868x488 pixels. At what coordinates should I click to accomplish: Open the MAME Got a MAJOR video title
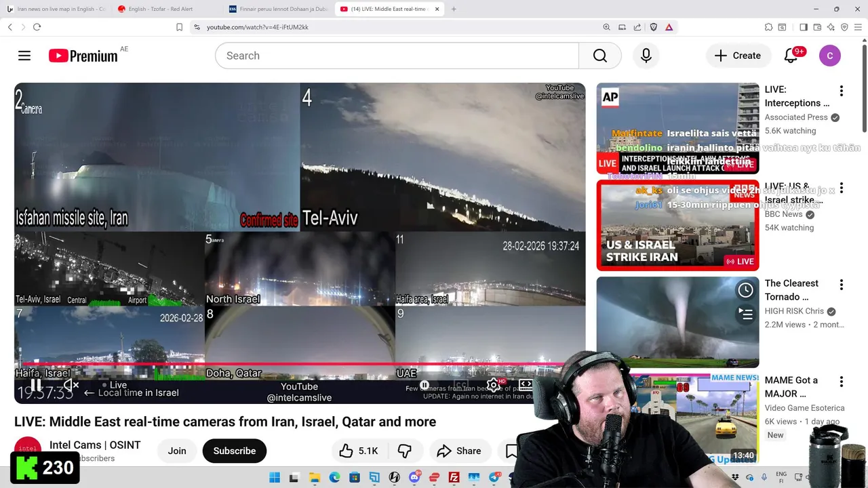coord(791,387)
